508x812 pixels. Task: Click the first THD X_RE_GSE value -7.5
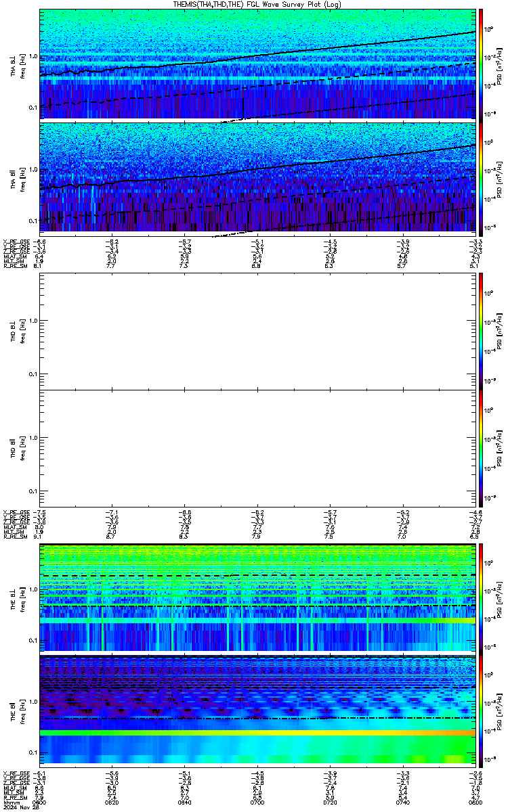pyautogui.click(x=40, y=512)
